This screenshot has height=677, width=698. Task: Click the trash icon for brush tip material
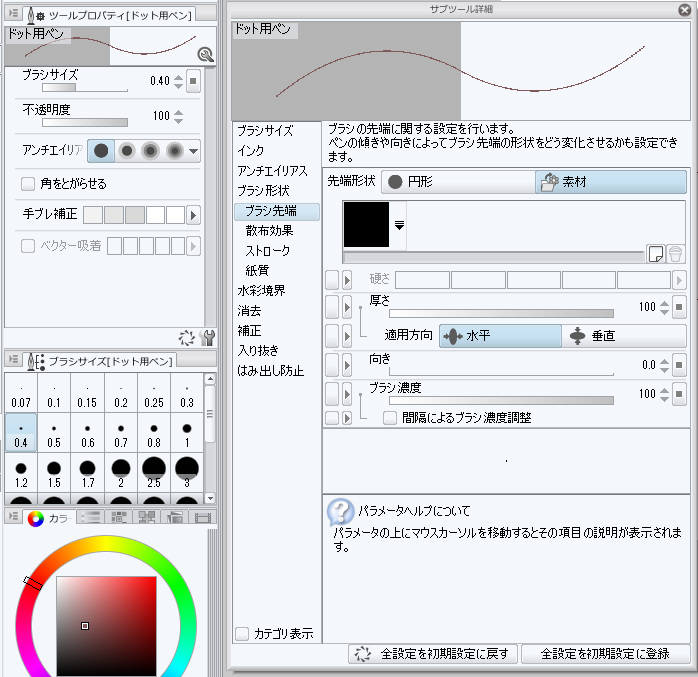pyautogui.click(x=675, y=254)
